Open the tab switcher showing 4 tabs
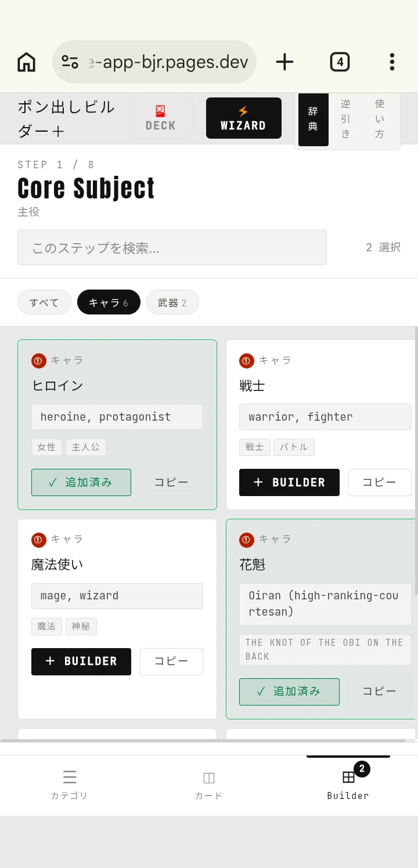Image resolution: width=418 pixels, height=868 pixels. [x=340, y=62]
